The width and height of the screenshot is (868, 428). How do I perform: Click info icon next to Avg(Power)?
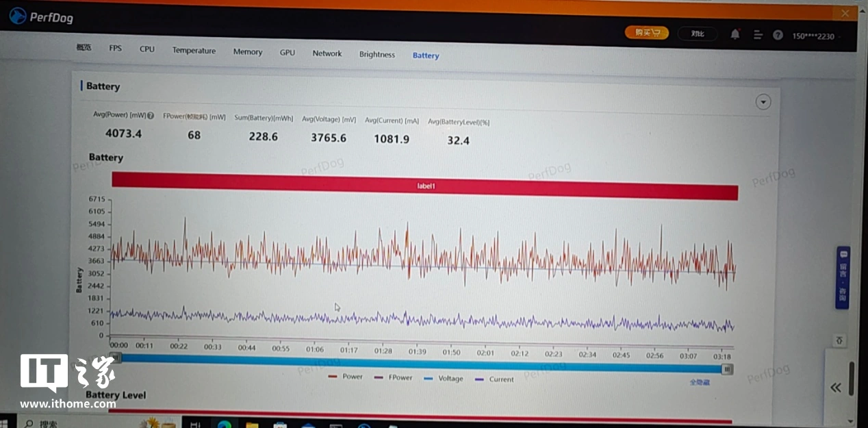pos(151,116)
